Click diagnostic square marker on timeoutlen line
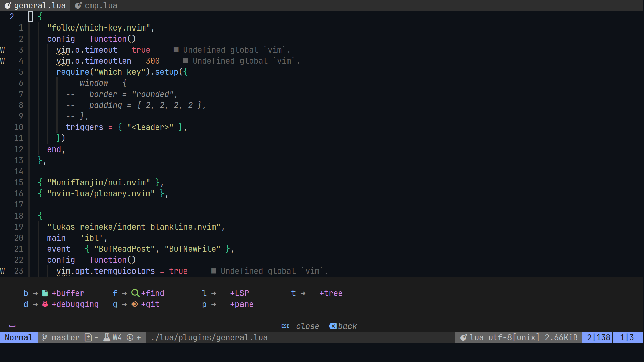Image resolution: width=644 pixels, height=362 pixels. point(185,61)
